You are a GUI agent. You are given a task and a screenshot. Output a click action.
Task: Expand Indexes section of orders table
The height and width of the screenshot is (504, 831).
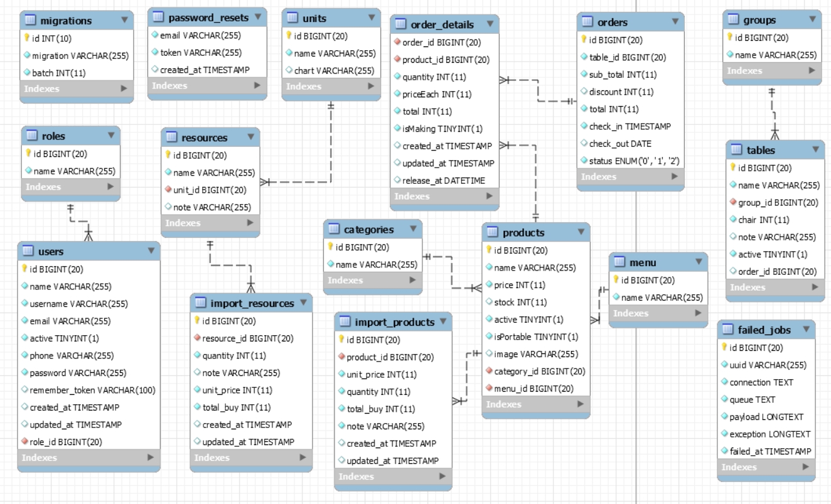click(x=675, y=176)
